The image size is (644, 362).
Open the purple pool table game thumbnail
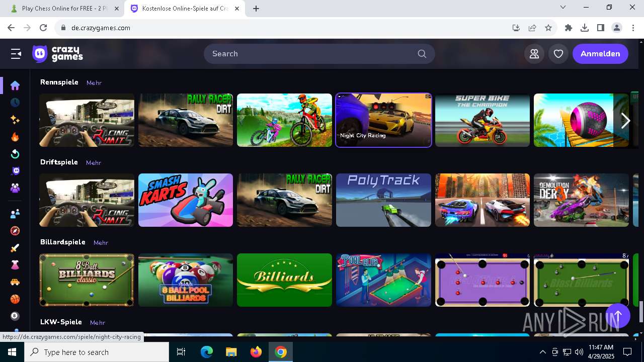pos(482,280)
